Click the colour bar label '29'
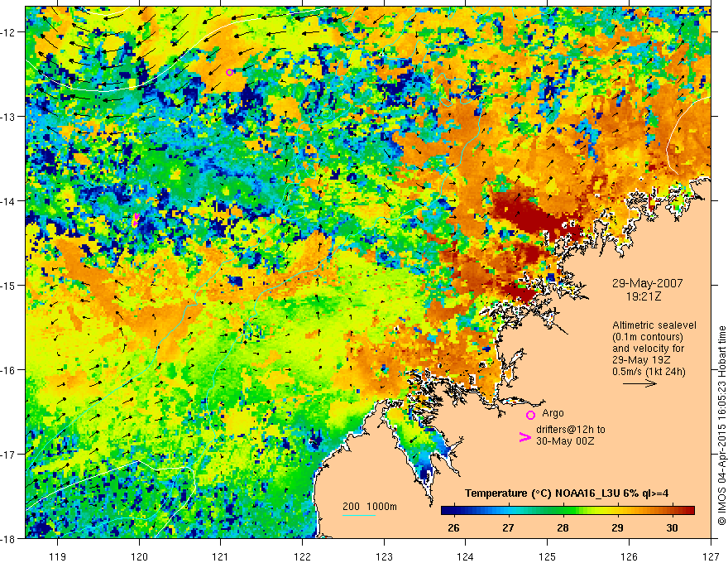 click(x=617, y=527)
